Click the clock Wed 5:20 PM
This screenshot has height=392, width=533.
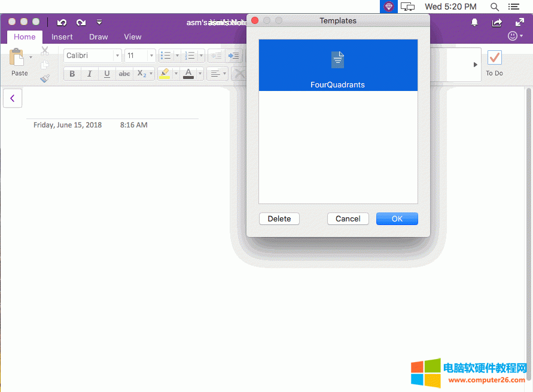click(450, 7)
